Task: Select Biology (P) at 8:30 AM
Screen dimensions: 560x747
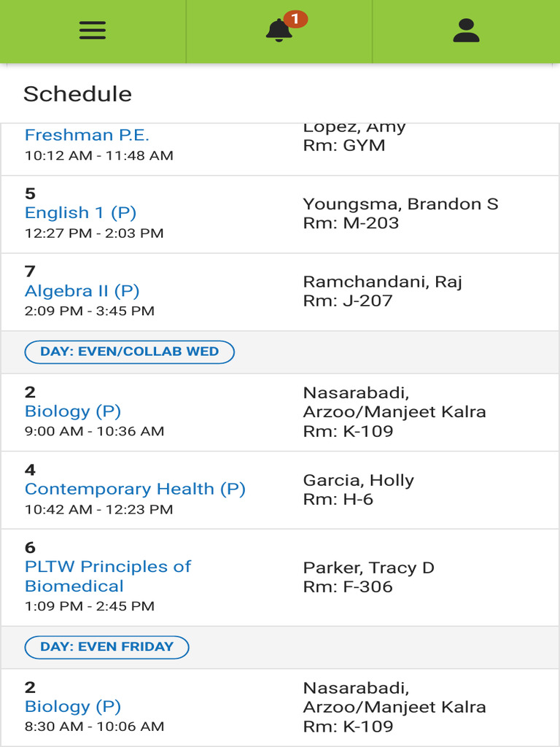Action: 73,707
